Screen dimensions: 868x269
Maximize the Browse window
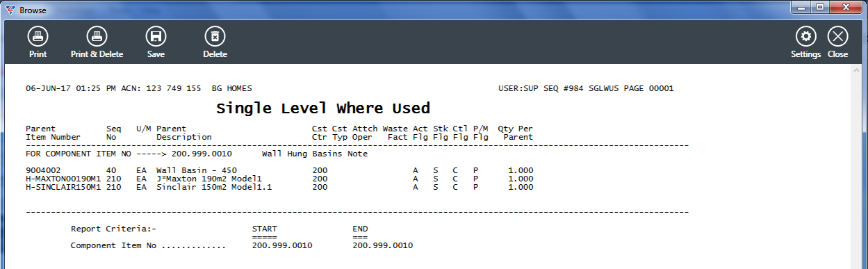click(820, 8)
